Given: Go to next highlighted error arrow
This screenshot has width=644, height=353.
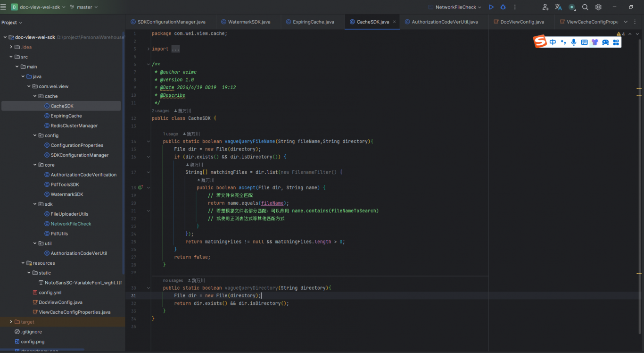Looking at the screenshot, I should tap(637, 34).
